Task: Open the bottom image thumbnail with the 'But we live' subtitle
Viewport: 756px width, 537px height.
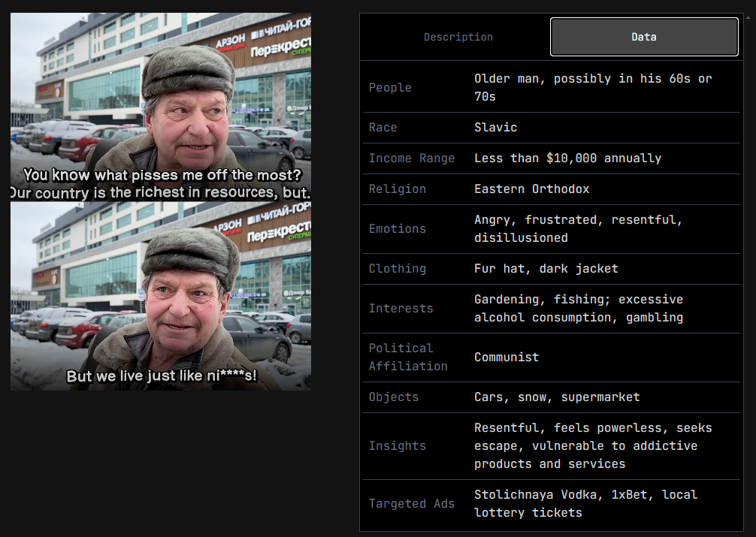Action: pyautogui.click(x=161, y=297)
